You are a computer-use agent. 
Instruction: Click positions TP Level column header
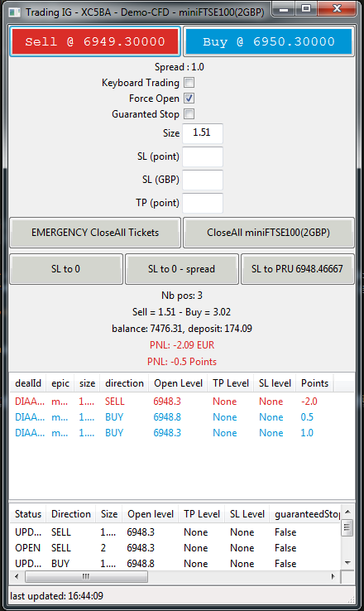[231, 383]
